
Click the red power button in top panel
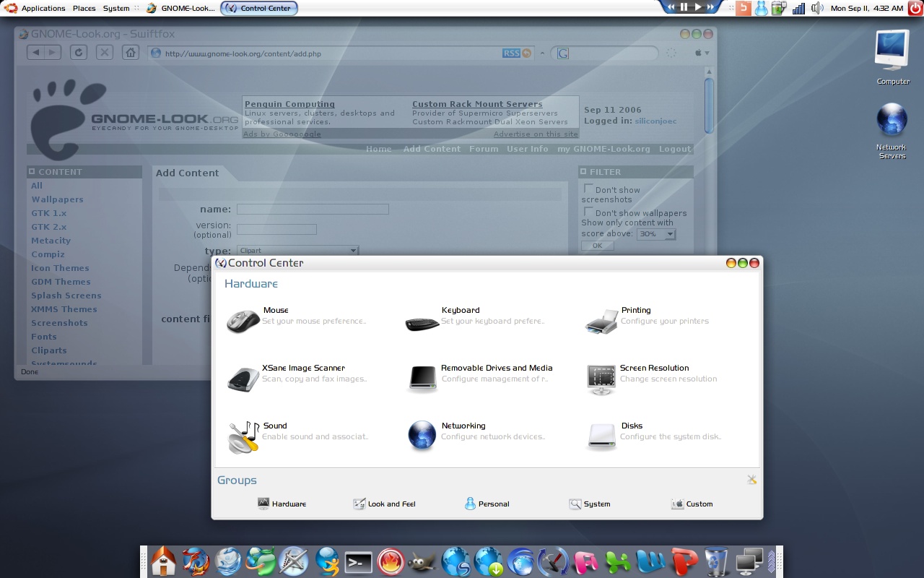coord(915,8)
